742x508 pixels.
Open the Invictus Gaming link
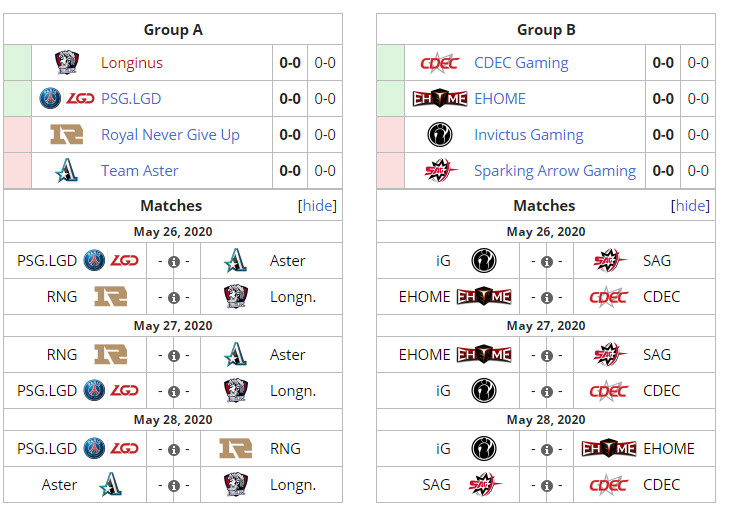click(528, 135)
